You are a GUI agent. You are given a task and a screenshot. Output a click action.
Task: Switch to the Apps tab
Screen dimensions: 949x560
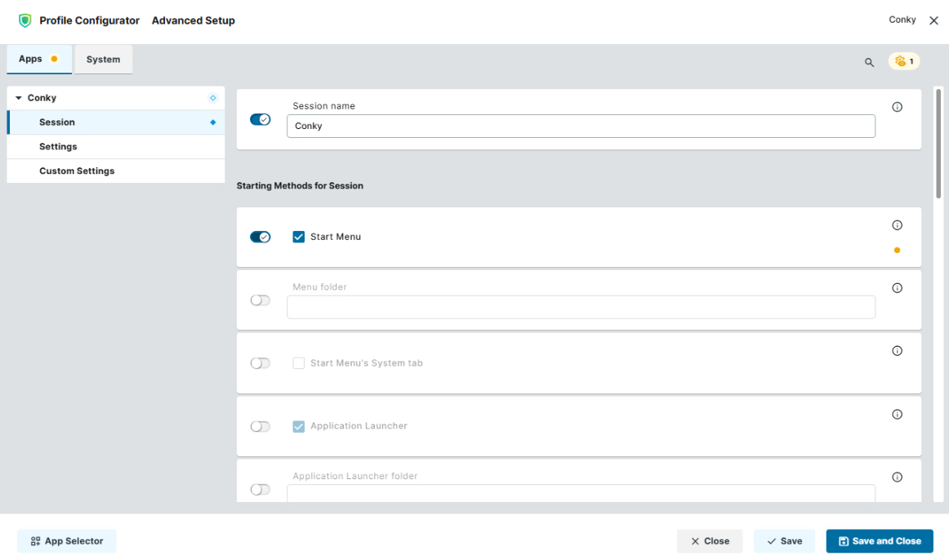coord(38,60)
